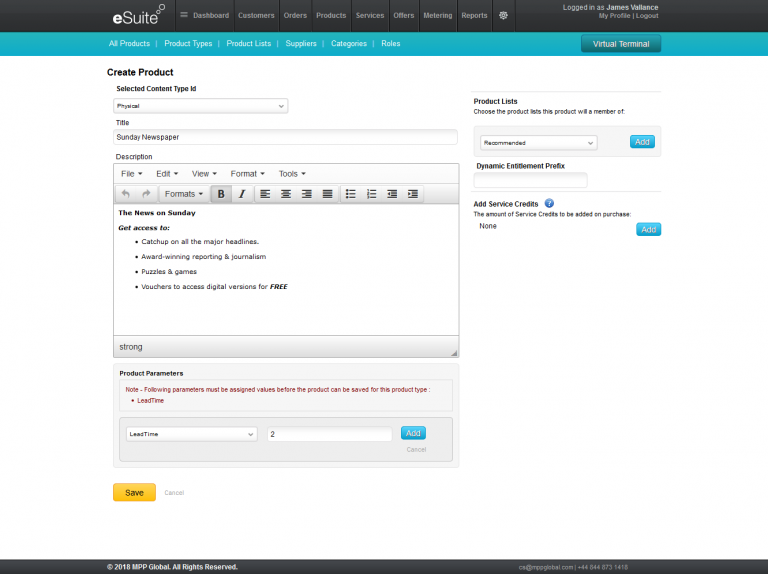
Task: Justify the description text
Action: click(x=327, y=194)
